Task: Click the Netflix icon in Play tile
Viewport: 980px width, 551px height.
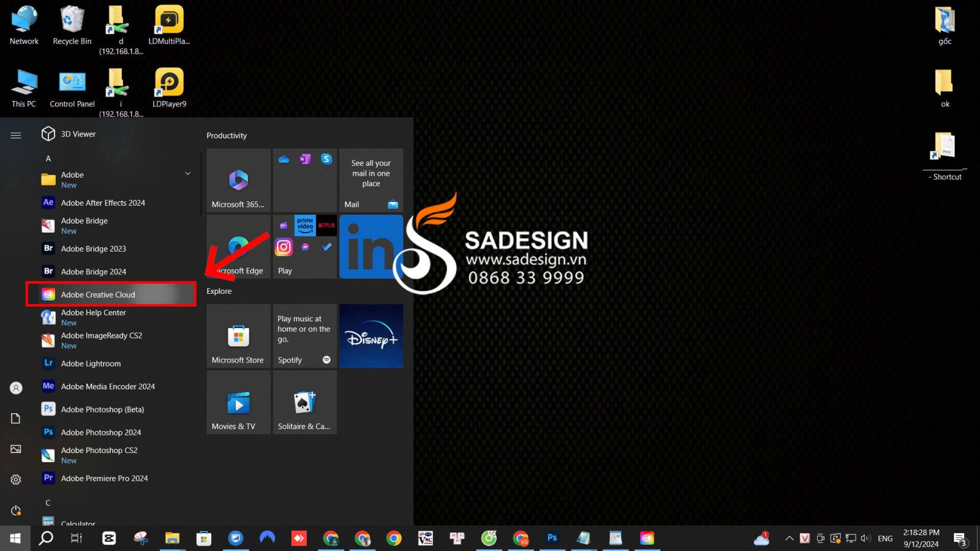Action: [x=326, y=225]
